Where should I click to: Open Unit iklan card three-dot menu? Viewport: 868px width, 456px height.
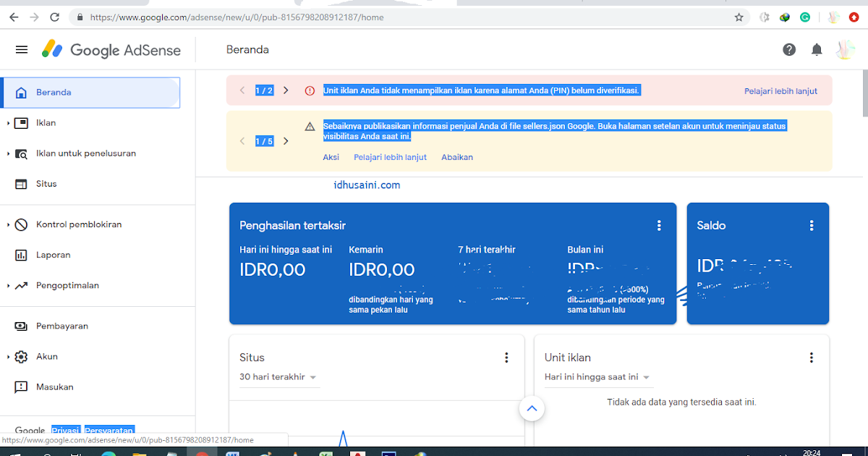pyautogui.click(x=812, y=358)
